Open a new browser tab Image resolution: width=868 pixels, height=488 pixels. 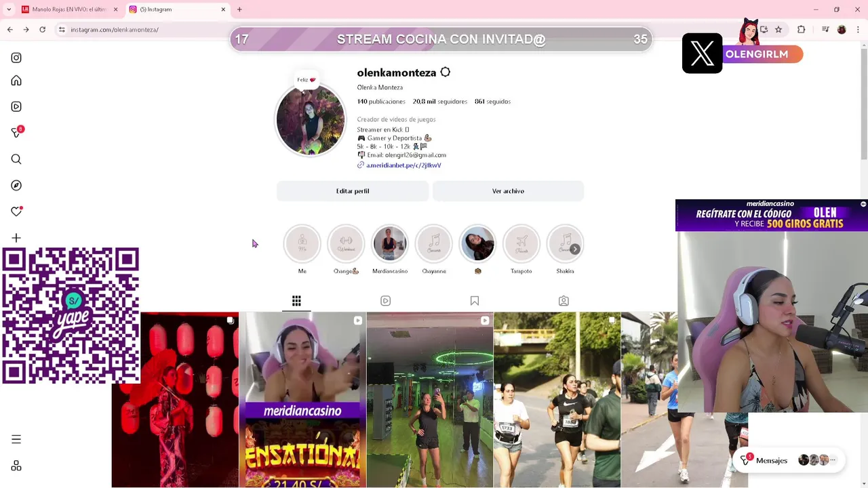[x=239, y=9]
